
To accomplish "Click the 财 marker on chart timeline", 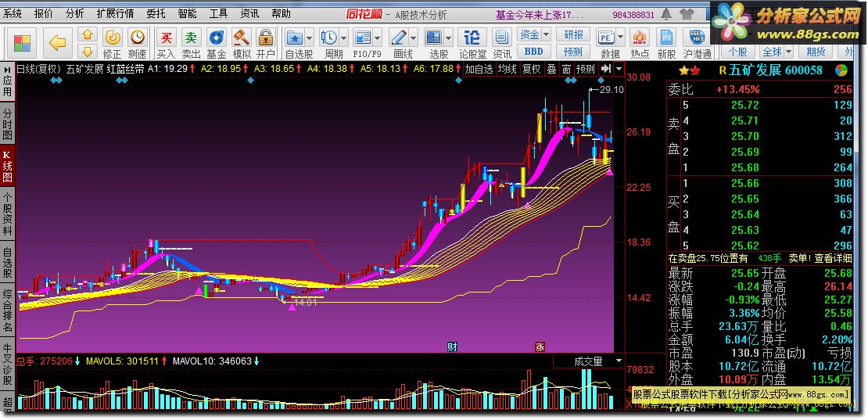I will coord(452,347).
